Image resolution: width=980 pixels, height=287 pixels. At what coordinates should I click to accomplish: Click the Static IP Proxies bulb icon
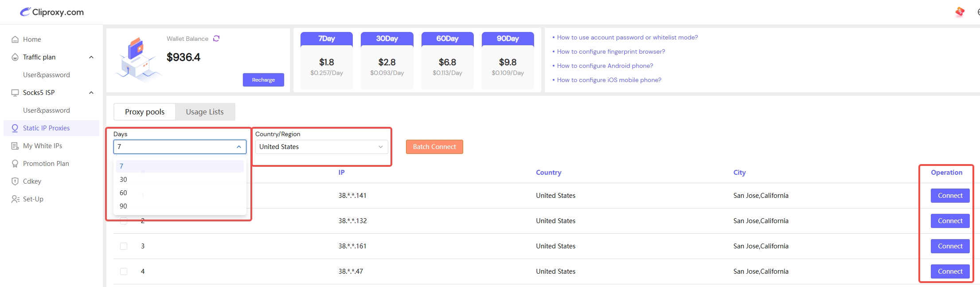(15, 128)
